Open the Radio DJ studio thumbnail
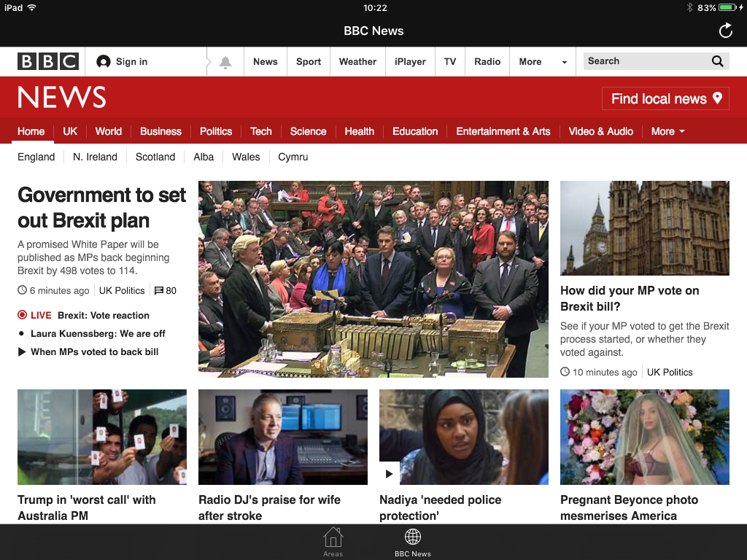The image size is (747, 560). coord(283,437)
